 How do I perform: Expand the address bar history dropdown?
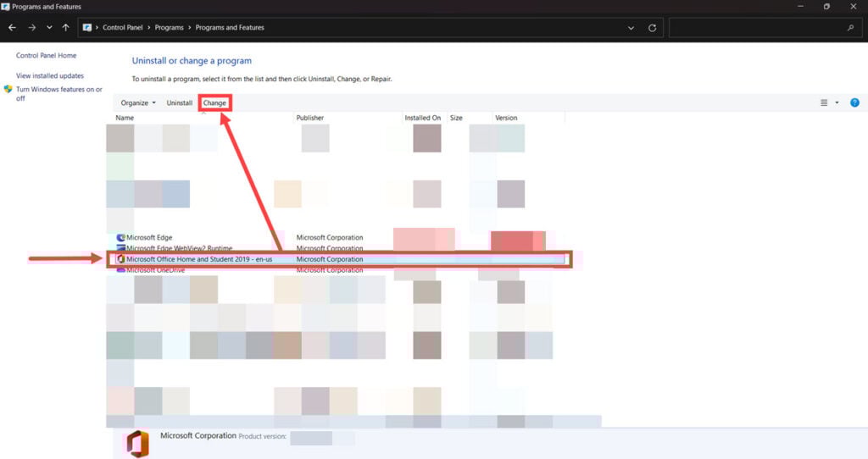point(631,28)
